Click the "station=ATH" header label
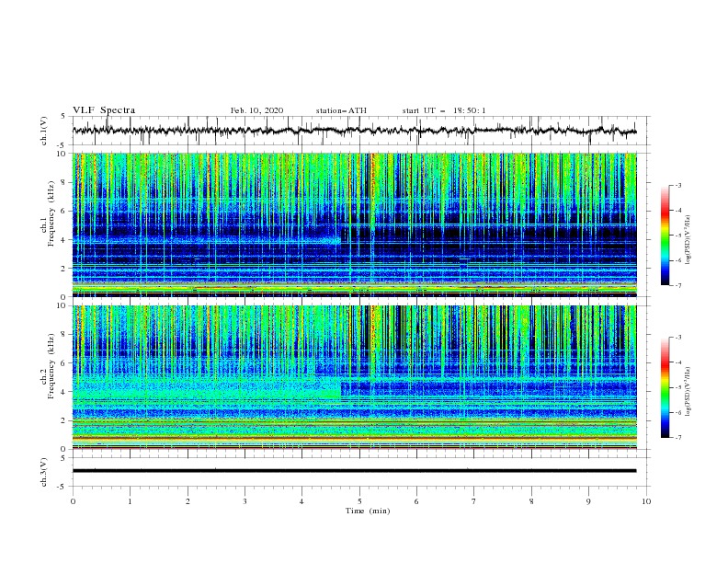 [341, 110]
